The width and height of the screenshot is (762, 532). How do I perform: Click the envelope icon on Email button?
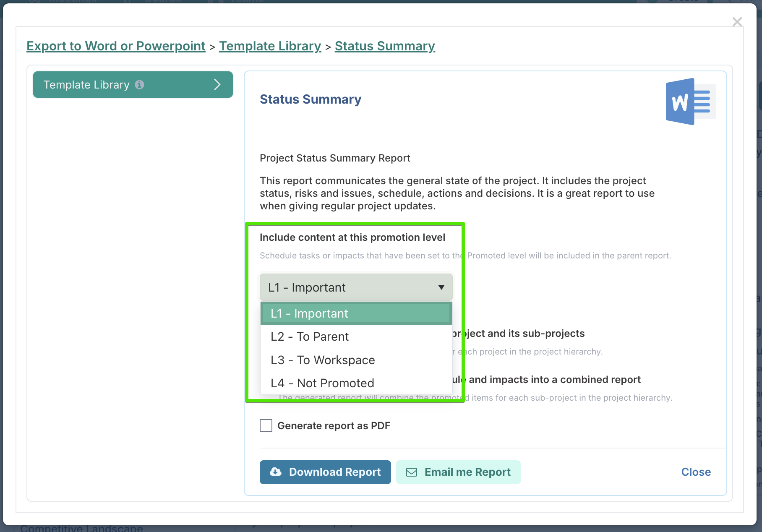[x=412, y=472]
